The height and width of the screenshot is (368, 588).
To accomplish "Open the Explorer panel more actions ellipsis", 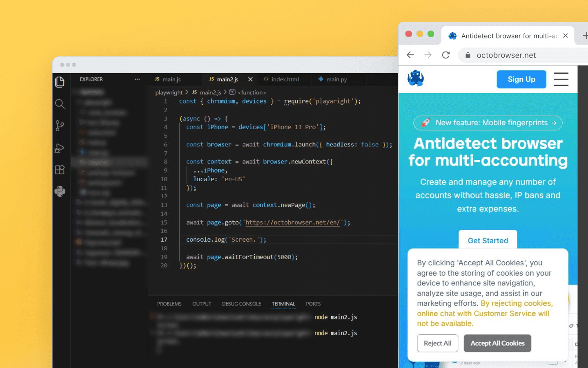I will click(137, 79).
